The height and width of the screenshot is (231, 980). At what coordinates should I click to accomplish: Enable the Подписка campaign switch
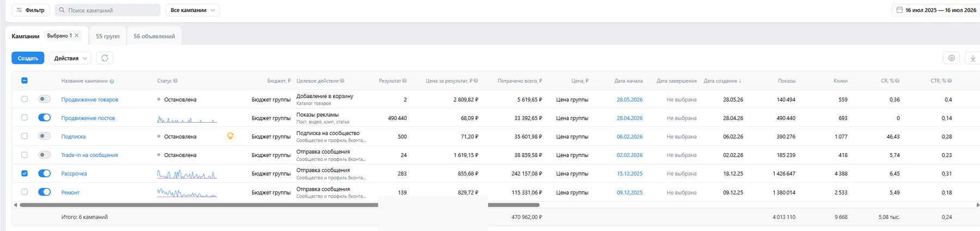45,136
